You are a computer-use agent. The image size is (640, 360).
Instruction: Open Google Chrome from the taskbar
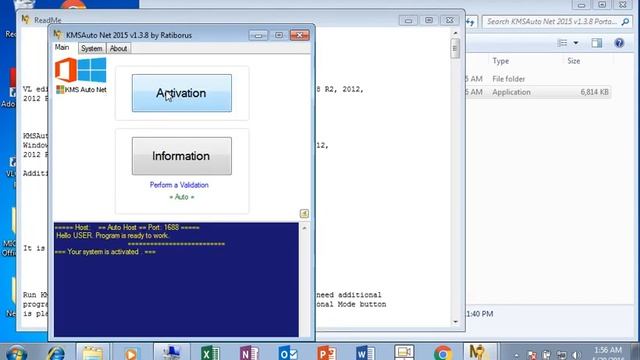point(443,353)
